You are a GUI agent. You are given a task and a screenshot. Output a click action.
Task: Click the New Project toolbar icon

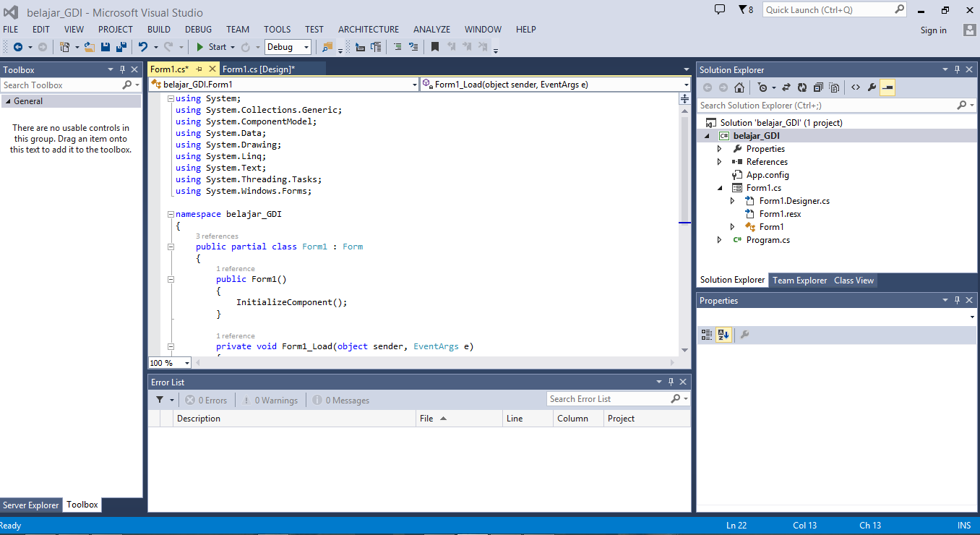point(64,47)
